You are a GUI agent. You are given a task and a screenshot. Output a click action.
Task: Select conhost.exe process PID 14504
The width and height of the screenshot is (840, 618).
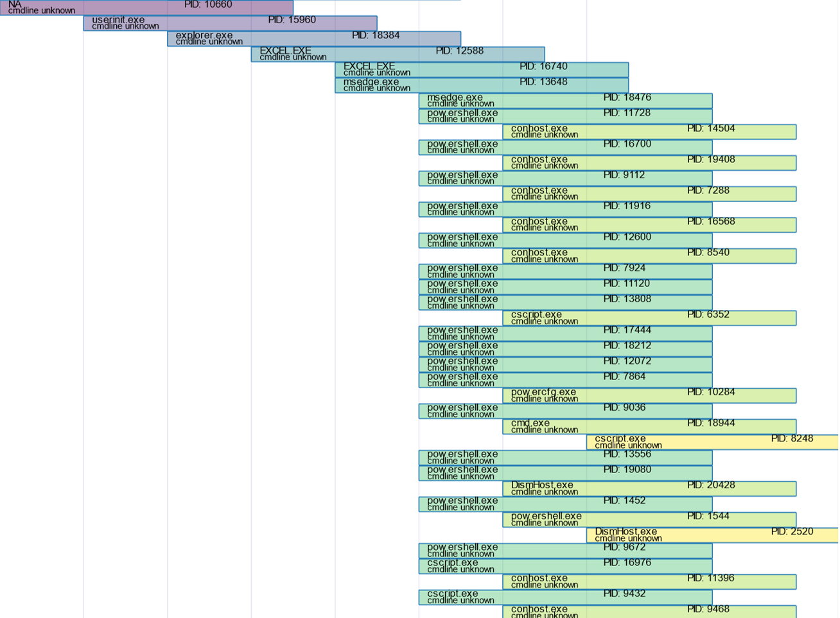coord(649,132)
